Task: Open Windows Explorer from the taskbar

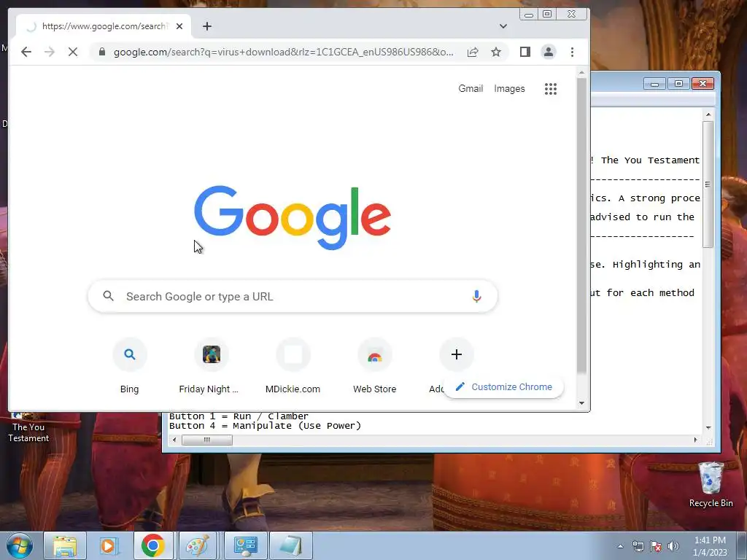Action: (65, 545)
